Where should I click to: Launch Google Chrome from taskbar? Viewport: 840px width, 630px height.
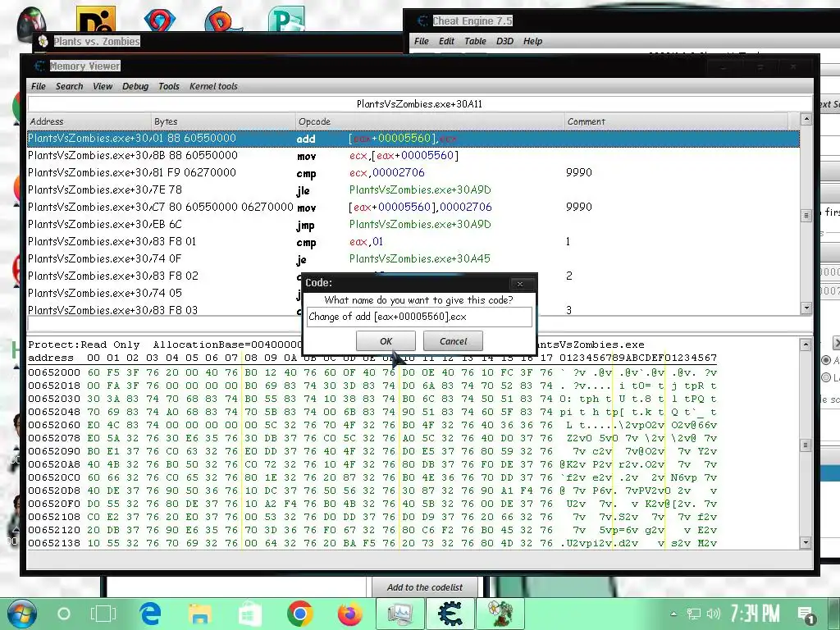tap(300, 614)
